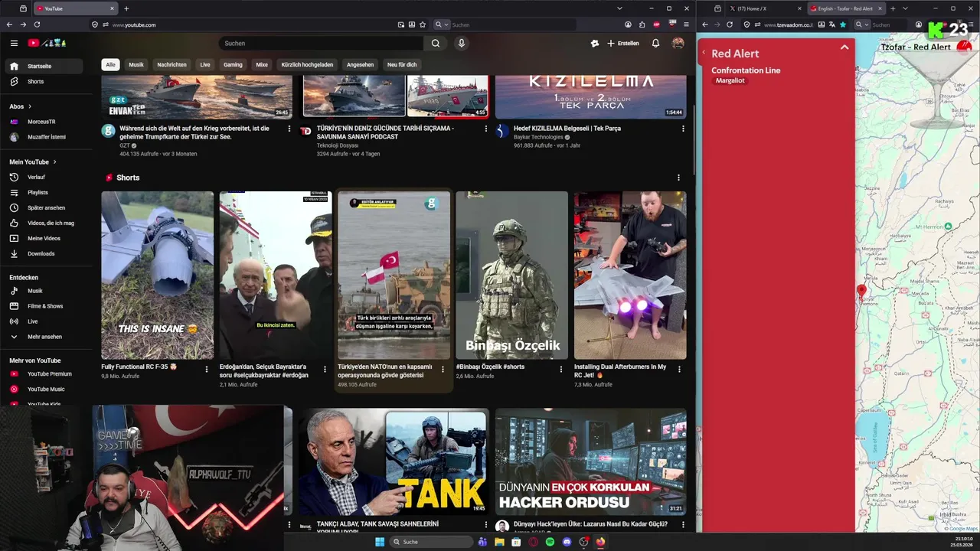Open Spotify from taskbar
This screenshot has height=551, width=980.
coord(550,542)
